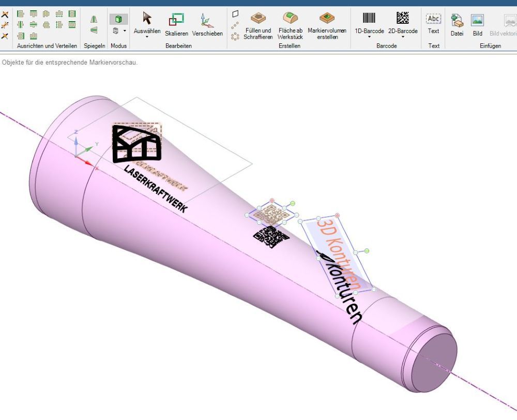Click the icon with bars on both sides
The image size is (517, 420).
(72, 14)
